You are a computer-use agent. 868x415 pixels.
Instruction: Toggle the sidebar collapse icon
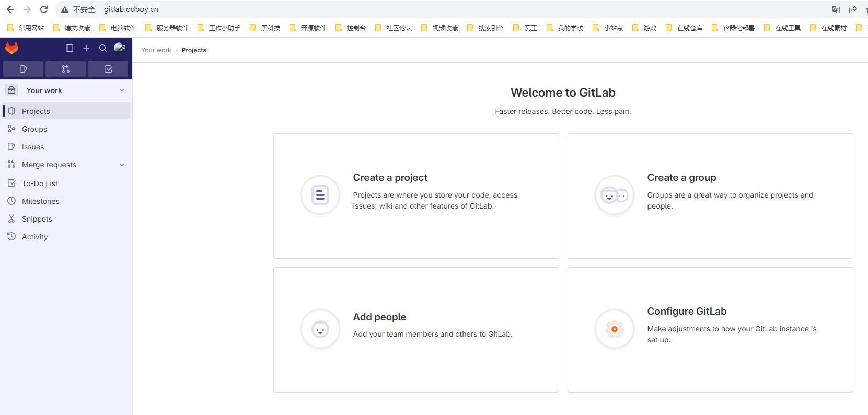pos(70,48)
